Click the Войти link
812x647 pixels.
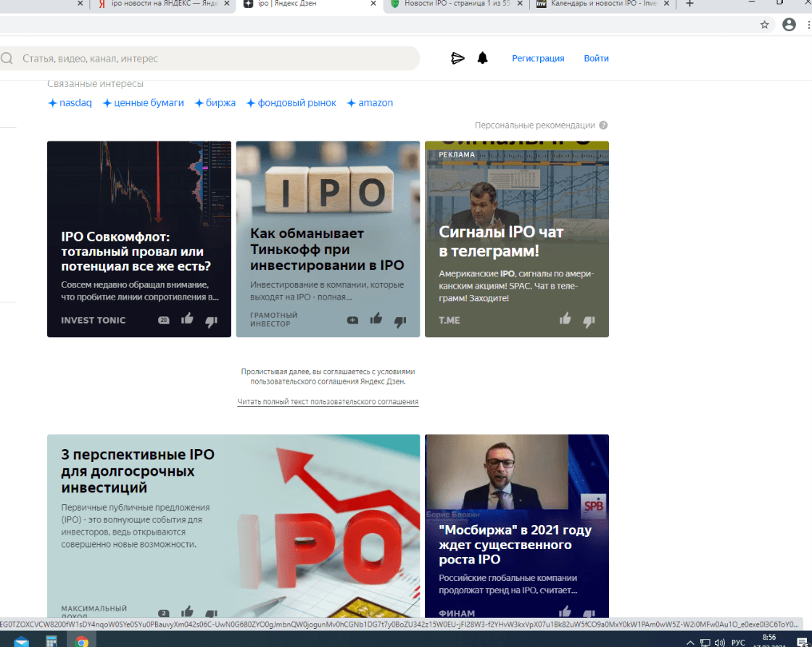click(596, 58)
